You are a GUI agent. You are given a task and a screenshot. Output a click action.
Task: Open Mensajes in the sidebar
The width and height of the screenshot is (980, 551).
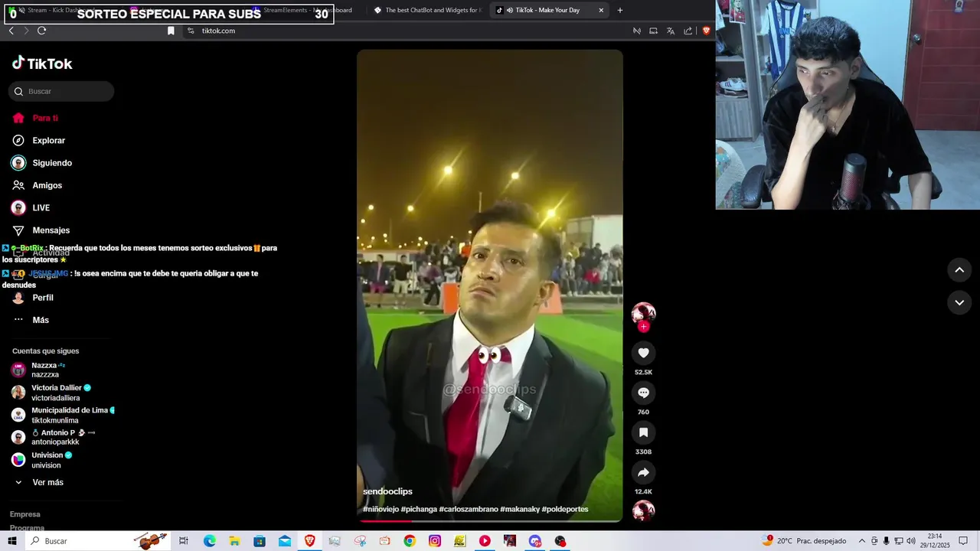[x=51, y=230]
